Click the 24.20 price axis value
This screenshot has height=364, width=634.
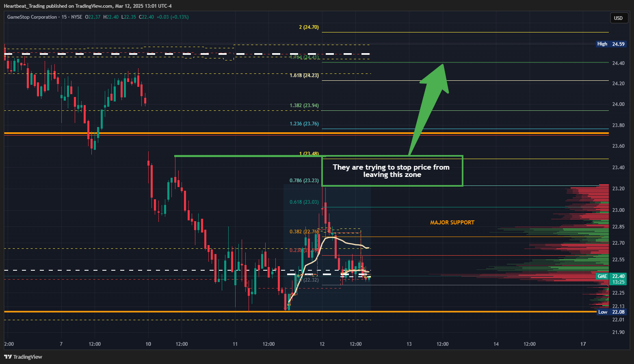[618, 84]
